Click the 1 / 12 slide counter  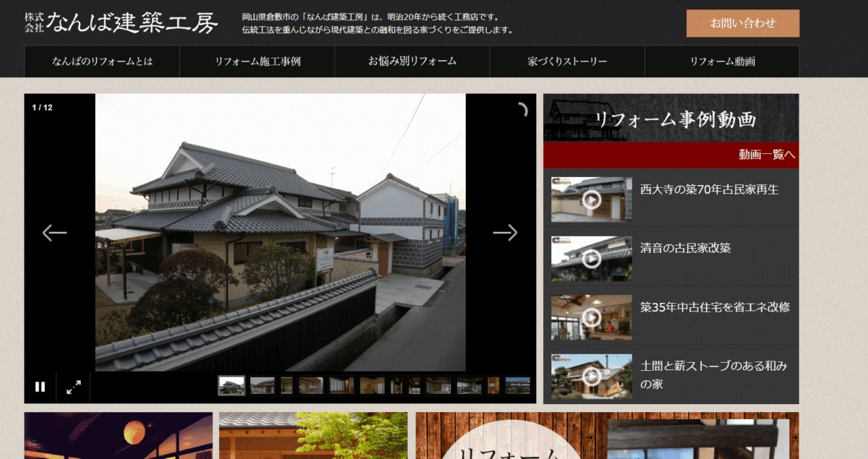[42, 108]
